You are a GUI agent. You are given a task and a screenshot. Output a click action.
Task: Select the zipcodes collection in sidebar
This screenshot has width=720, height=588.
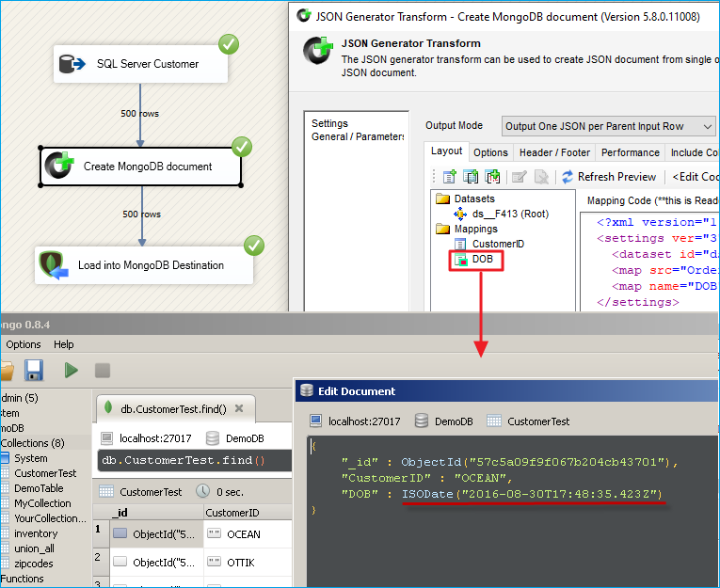click(x=33, y=564)
